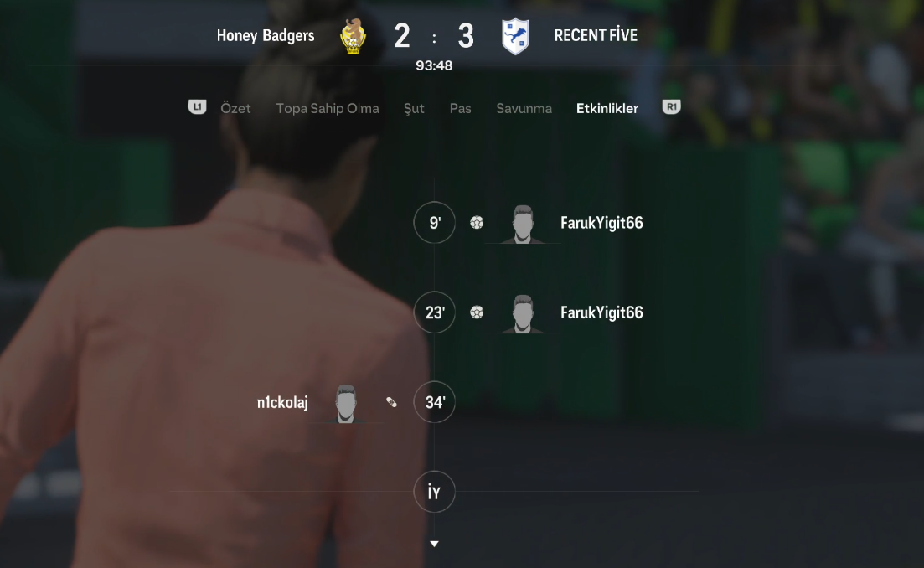Open the Şut statistics tab

[414, 108]
